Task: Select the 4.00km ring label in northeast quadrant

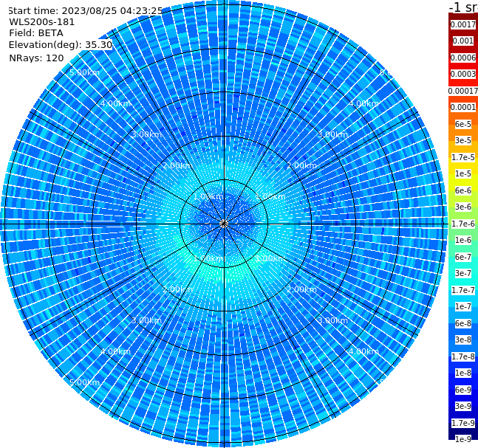Action: point(363,103)
